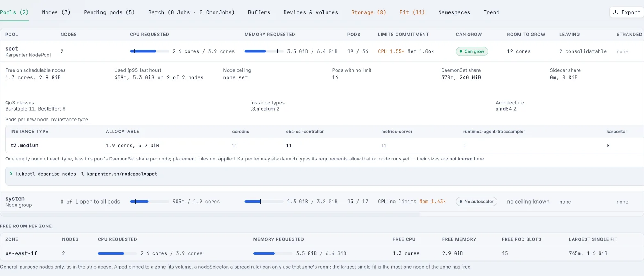644x276 pixels.
Task: Open the Fit (11) tab
Action: coord(412,12)
